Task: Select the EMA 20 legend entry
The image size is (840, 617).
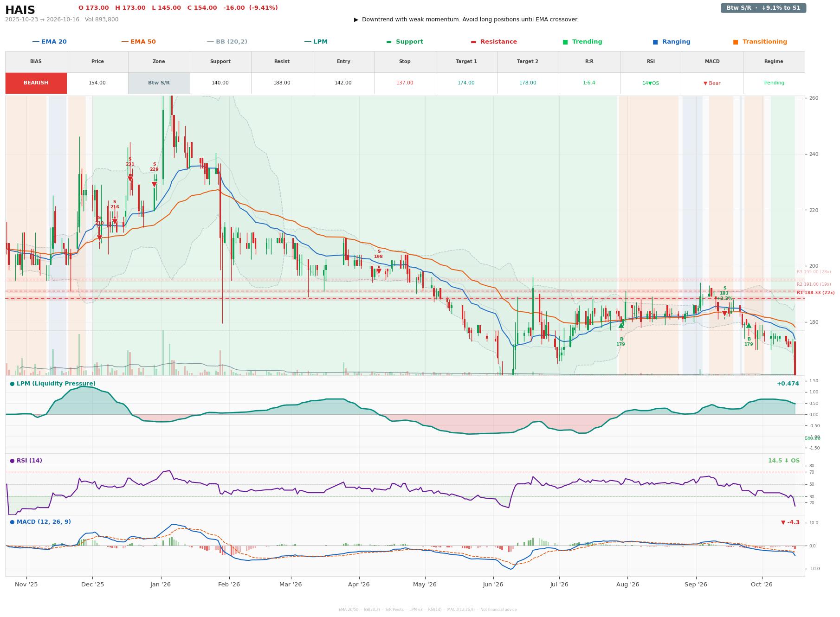Action: point(49,42)
